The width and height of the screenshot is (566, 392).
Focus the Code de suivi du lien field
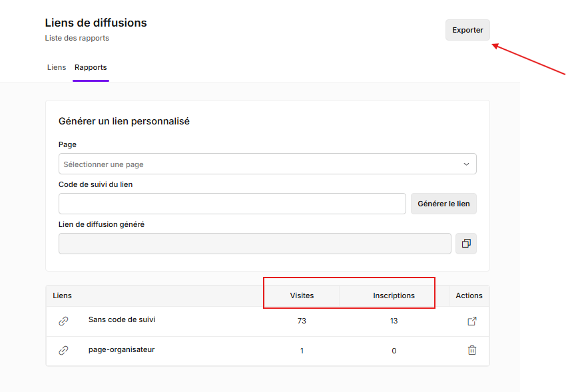click(232, 204)
